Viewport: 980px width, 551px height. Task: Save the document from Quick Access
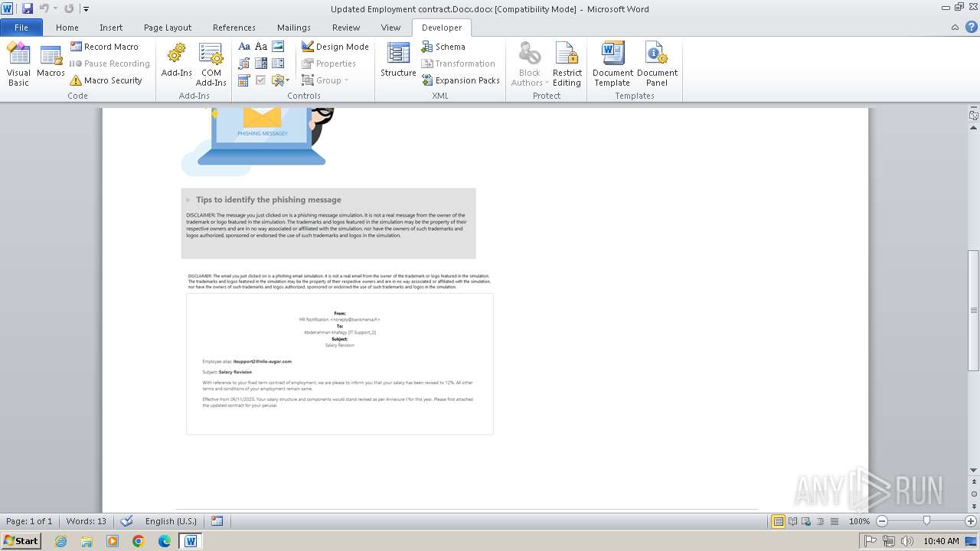(28, 8)
